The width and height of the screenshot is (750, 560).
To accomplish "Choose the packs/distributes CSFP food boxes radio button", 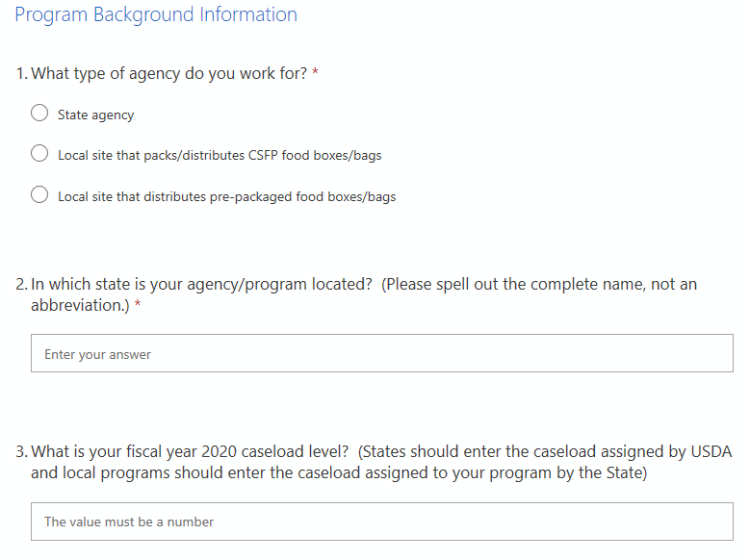I will coord(39,154).
